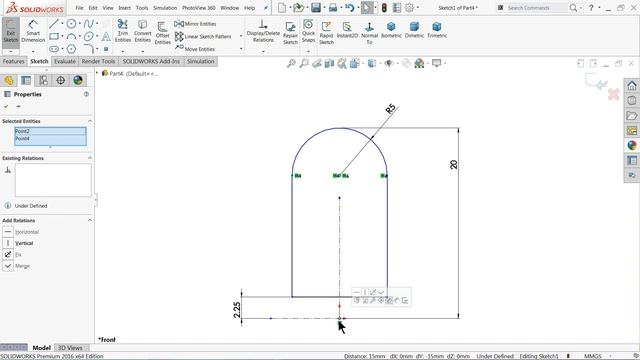Viewport: 640px width, 360px height.
Task: Select the Line sketch tool
Action: pyautogui.click(x=53, y=24)
